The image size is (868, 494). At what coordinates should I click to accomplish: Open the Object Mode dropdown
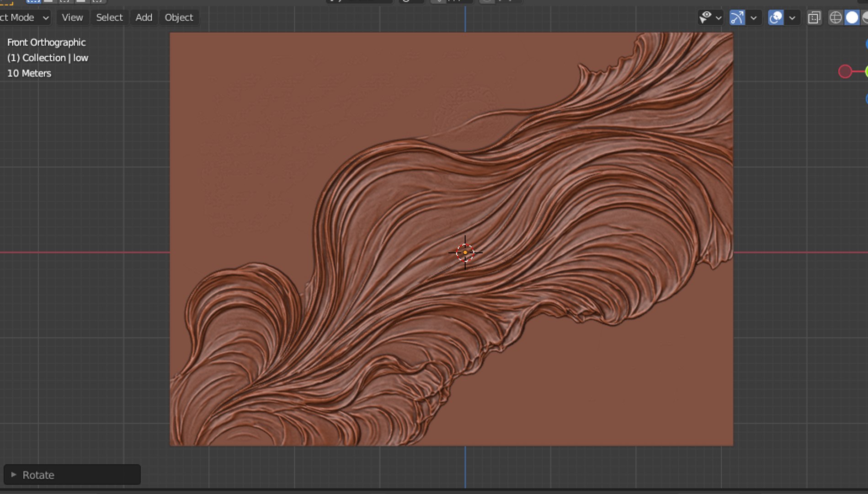point(25,17)
